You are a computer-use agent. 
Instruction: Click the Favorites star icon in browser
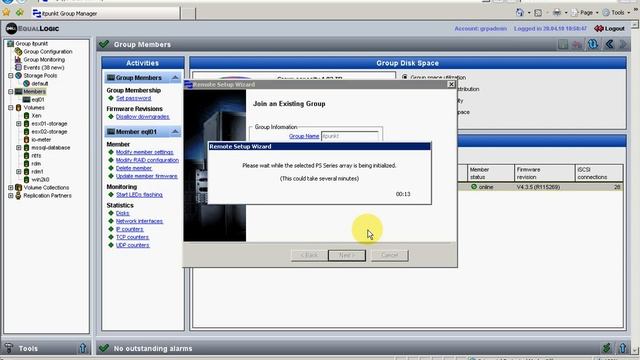pos(6,13)
